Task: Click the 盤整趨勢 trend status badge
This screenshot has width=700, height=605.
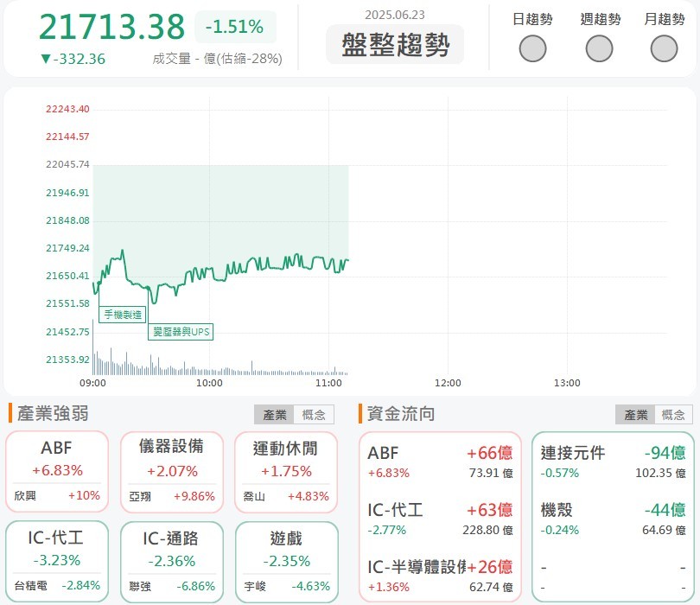Action: click(395, 44)
